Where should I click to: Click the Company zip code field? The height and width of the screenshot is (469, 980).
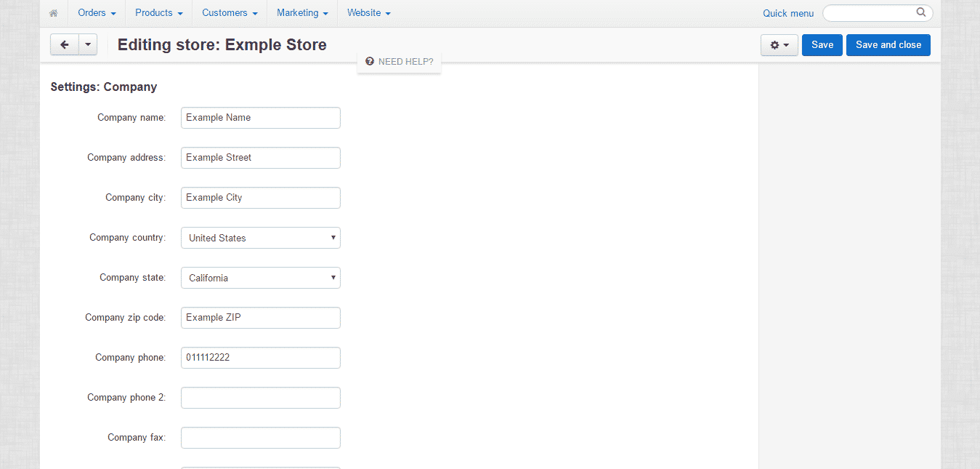click(260, 318)
